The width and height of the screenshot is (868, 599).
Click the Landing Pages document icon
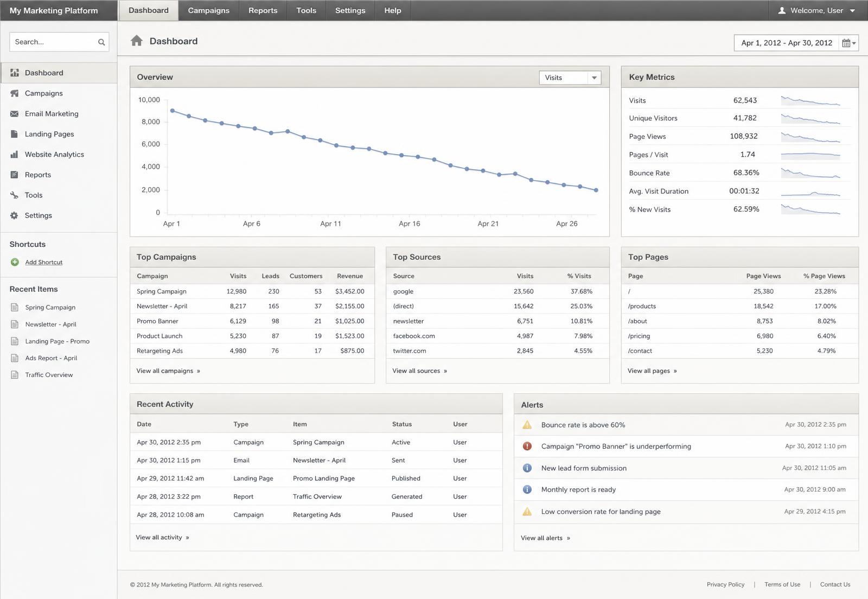coord(15,134)
